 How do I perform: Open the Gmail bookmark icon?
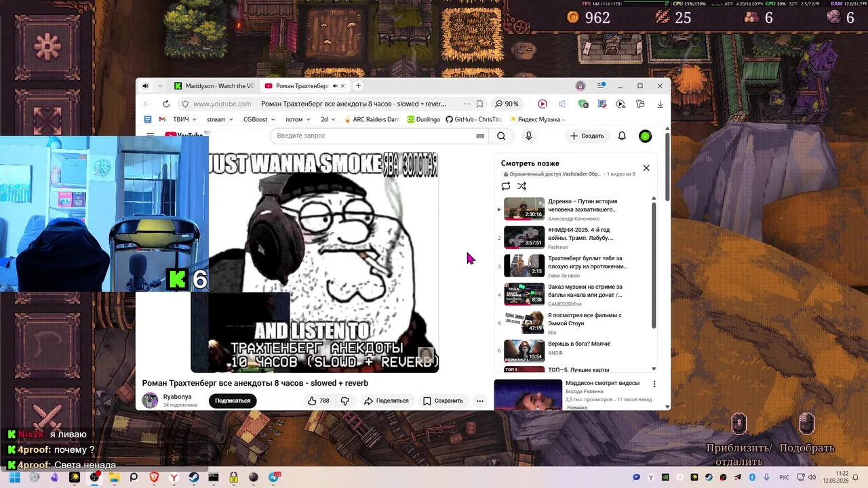tap(163, 119)
